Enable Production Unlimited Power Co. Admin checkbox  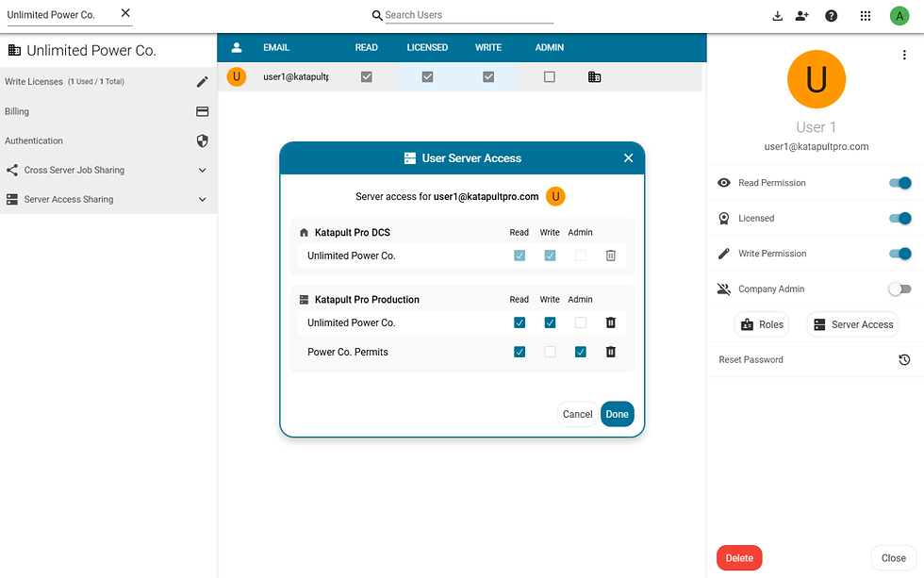pyautogui.click(x=581, y=322)
